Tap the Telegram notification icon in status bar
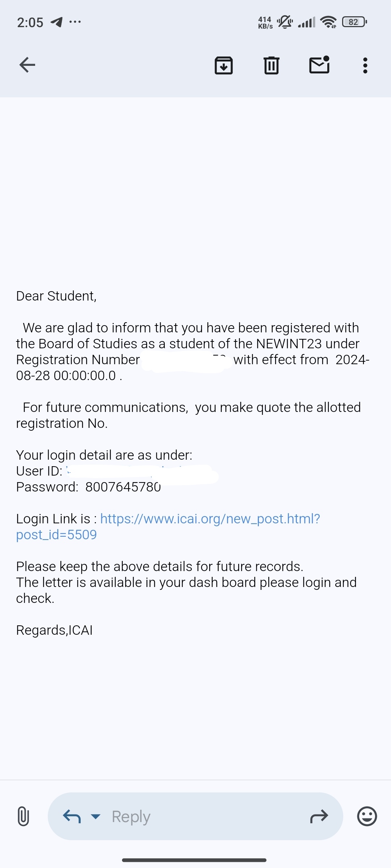The height and width of the screenshot is (868, 391). coord(56,22)
